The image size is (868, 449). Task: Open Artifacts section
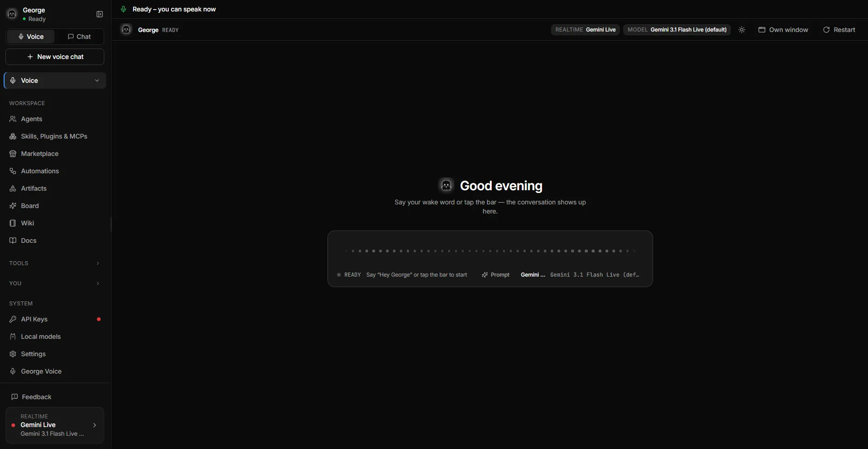tap(55, 188)
